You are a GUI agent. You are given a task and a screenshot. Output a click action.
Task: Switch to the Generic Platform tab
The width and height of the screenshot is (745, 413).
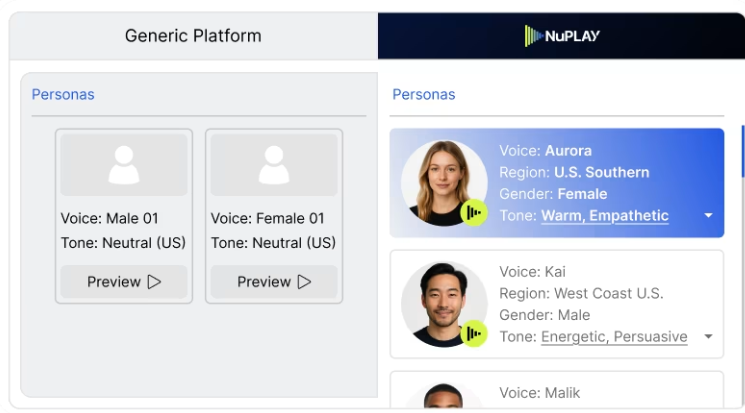click(x=193, y=36)
